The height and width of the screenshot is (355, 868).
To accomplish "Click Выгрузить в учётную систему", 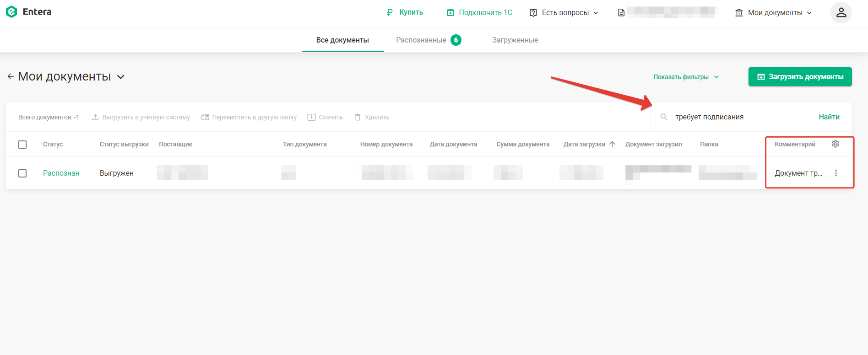I will [x=141, y=117].
